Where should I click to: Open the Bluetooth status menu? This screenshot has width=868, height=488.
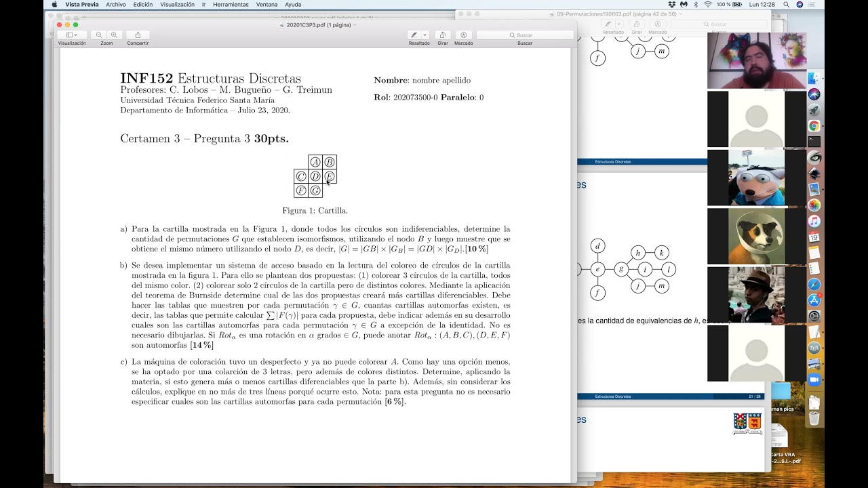pyautogui.click(x=696, y=4)
